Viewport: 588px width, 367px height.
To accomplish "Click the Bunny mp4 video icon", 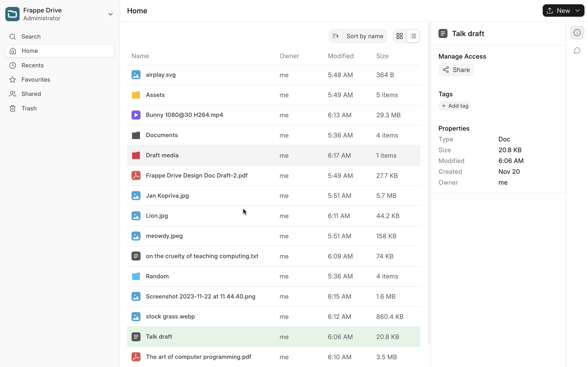I will (x=136, y=115).
